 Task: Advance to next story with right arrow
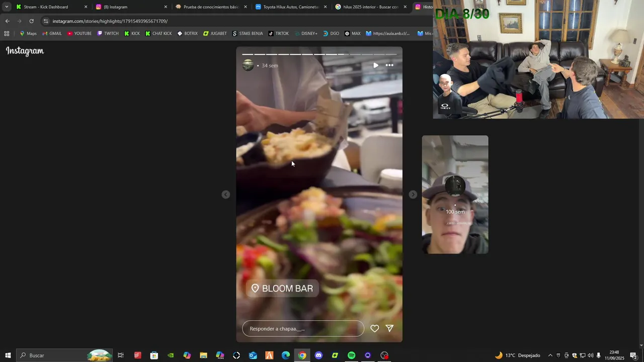[x=413, y=195]
